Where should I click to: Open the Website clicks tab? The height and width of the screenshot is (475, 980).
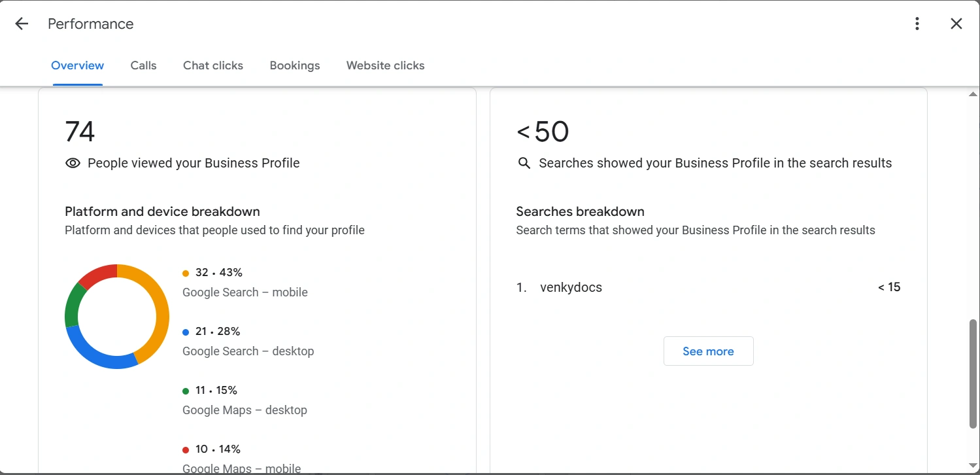click(x=385, y=65)
